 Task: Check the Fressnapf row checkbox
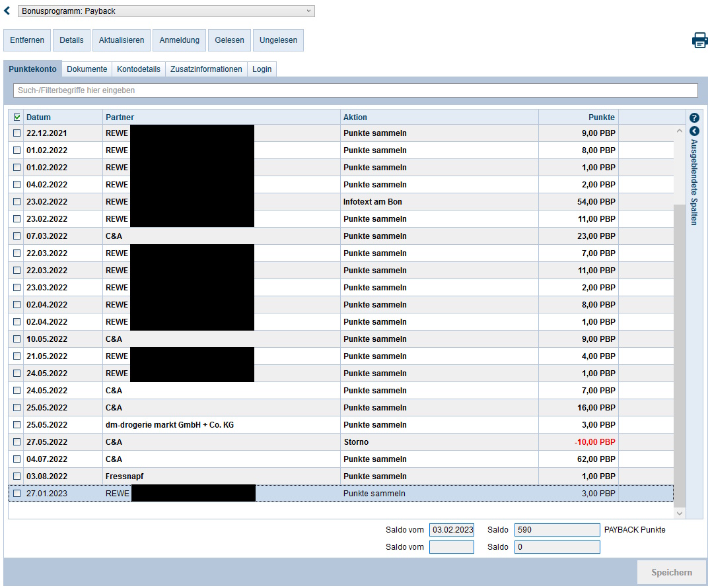[x=17, y=476]
